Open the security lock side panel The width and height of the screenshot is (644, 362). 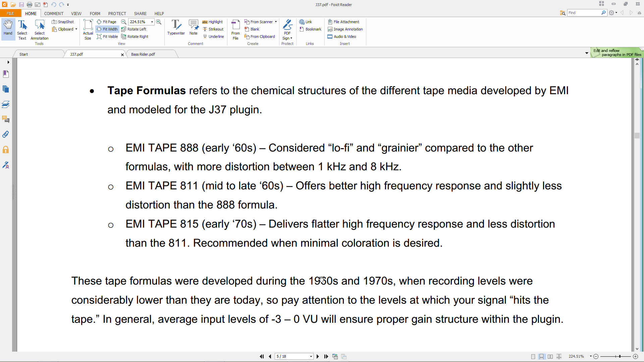(x=6, y=149)
